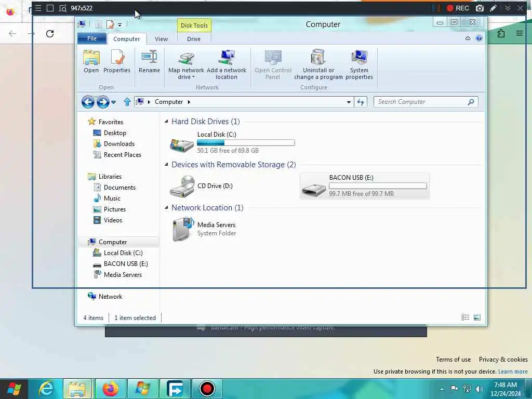Click Map network drive icon
This screenshot has width=532, height=399.
[x=187, y=58]
